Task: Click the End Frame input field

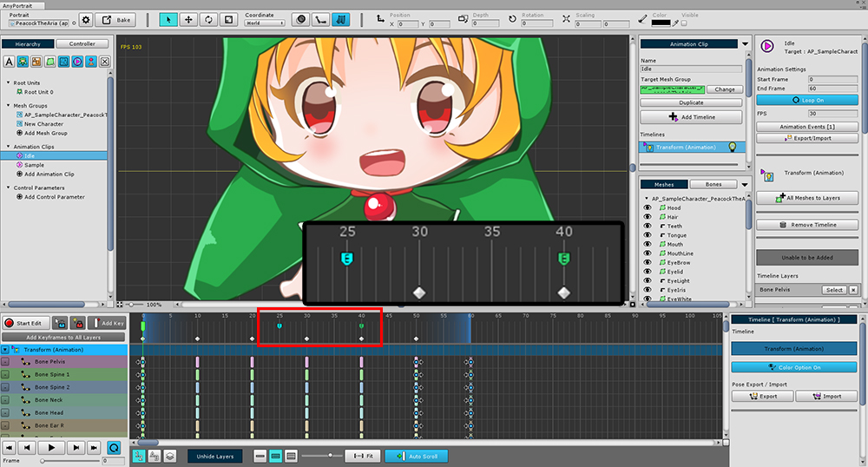Action: 832,89
